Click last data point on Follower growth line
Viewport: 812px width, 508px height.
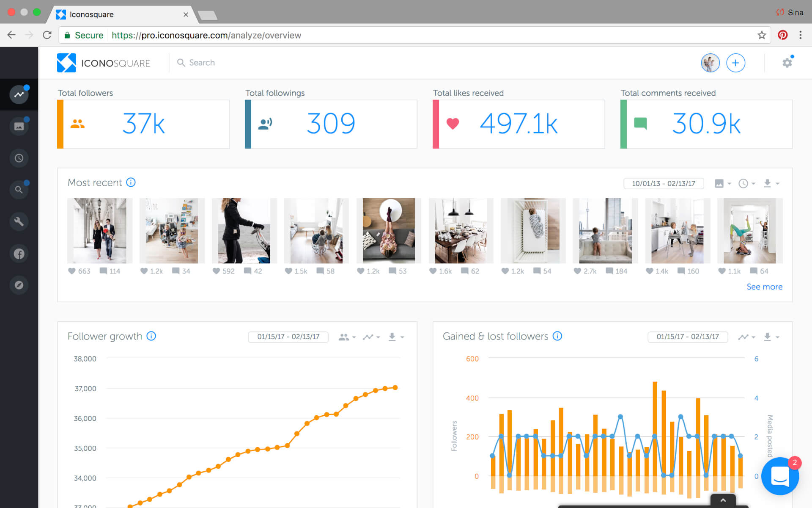coord(395,387)
